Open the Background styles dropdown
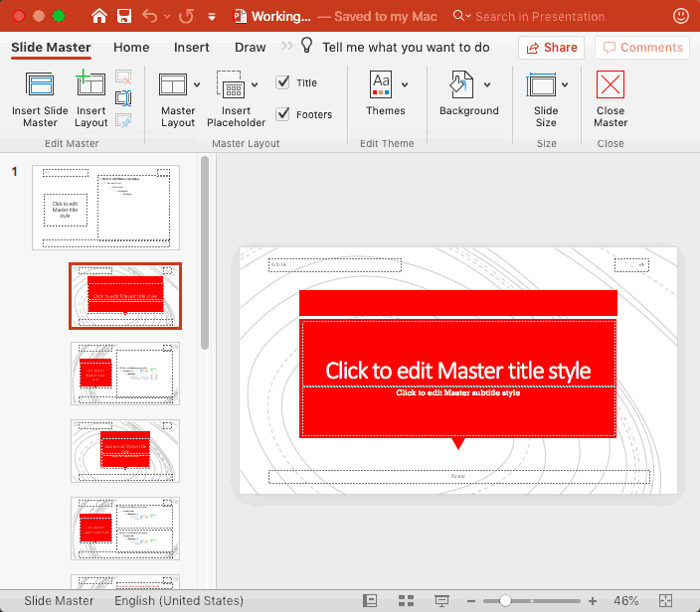 [x=486, y=84]
